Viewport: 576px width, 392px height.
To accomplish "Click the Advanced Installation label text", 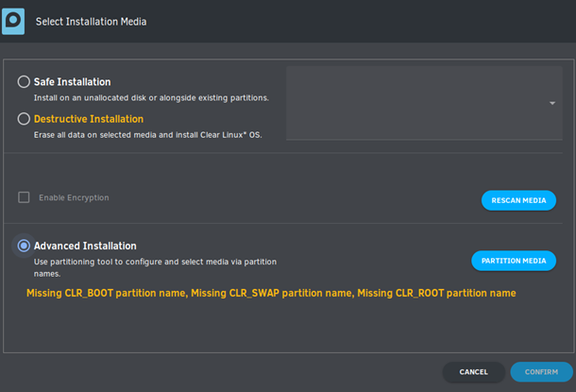I will pyautogui.click(x=85, y=246).
